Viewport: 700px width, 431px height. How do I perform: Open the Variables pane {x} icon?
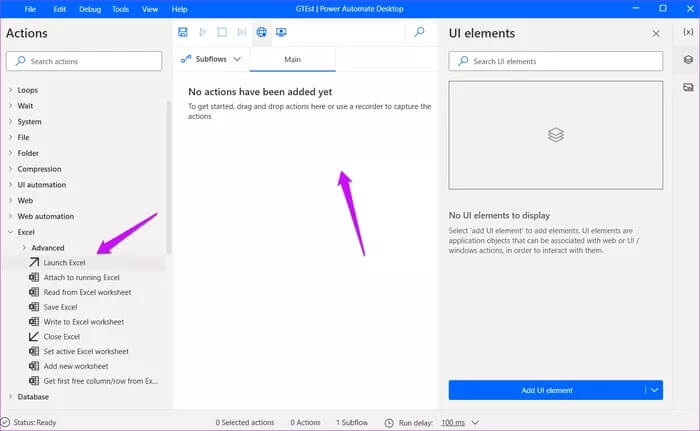[x=688, y=32]
